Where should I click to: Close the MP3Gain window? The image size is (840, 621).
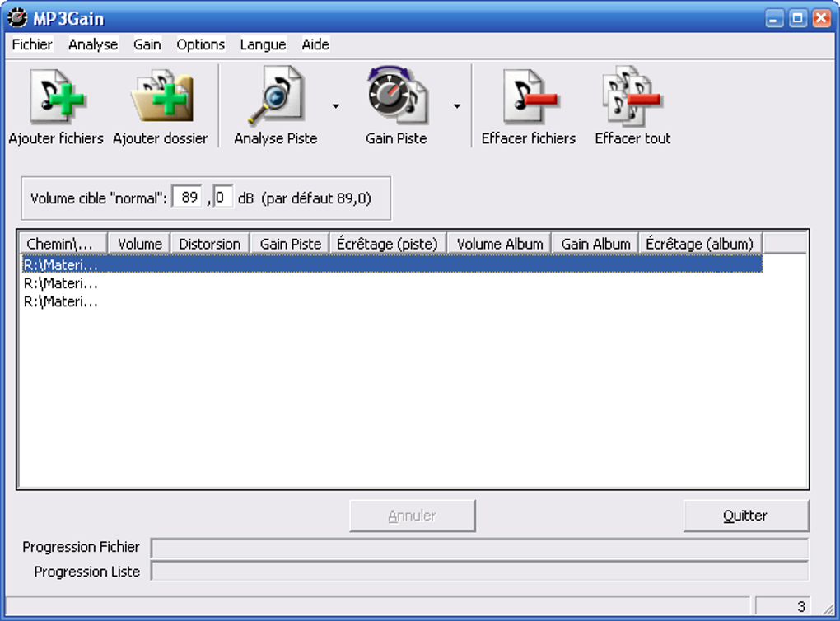(x=821, y=19)
